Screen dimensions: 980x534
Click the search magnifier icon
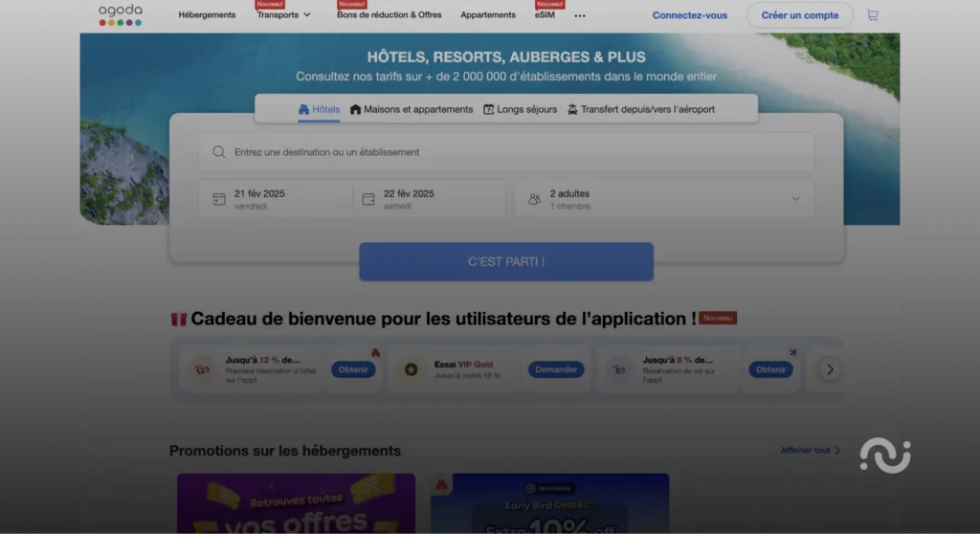pyautogui.click(x=219, y=152)
